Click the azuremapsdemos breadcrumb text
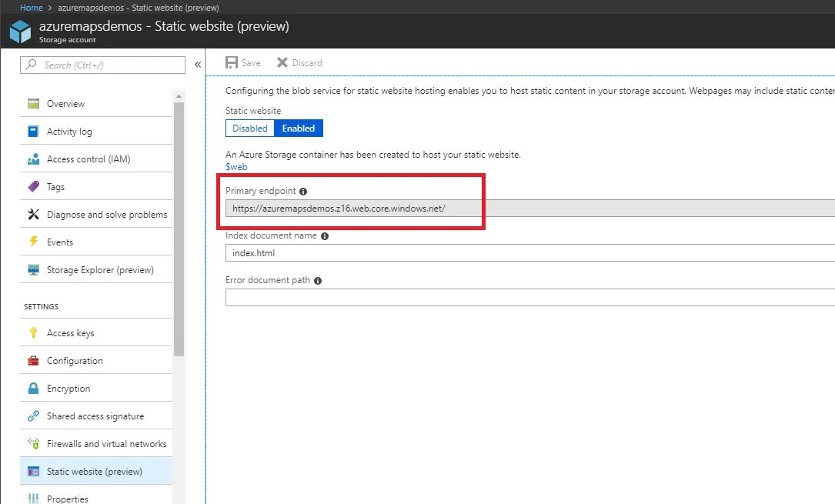The height and width of the screenshot is (504, 835). click(x=139, y=8)
